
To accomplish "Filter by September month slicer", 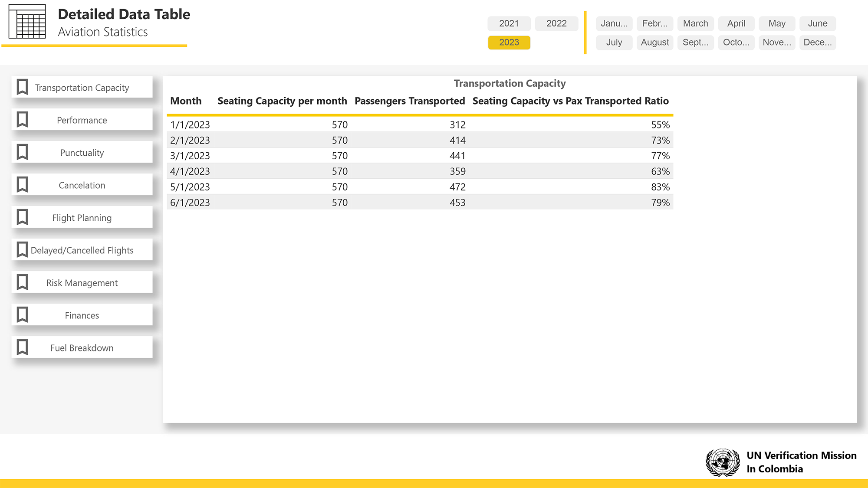I will [696, 43].
